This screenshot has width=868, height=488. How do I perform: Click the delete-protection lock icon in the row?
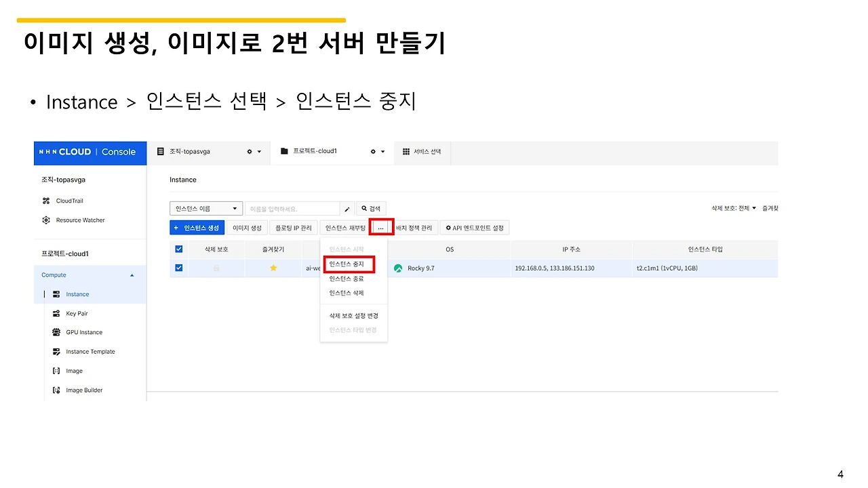pyautogui.click(x=216, y=268)
